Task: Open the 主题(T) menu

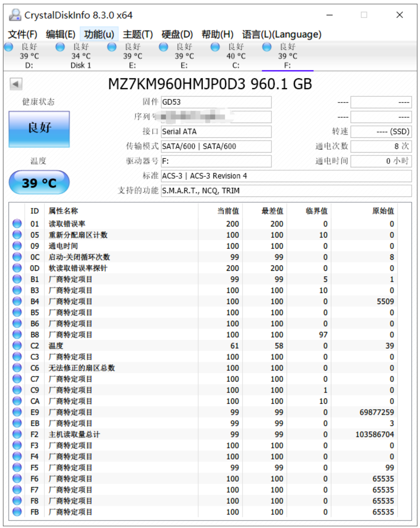Action: [138, 34]
